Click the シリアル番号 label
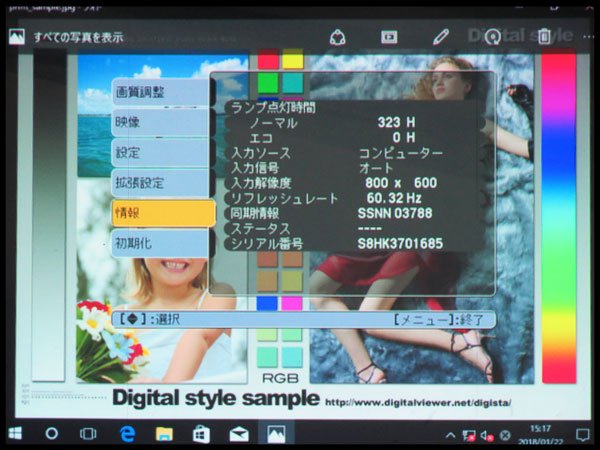 pyautogui.click(x=267, y=243)
